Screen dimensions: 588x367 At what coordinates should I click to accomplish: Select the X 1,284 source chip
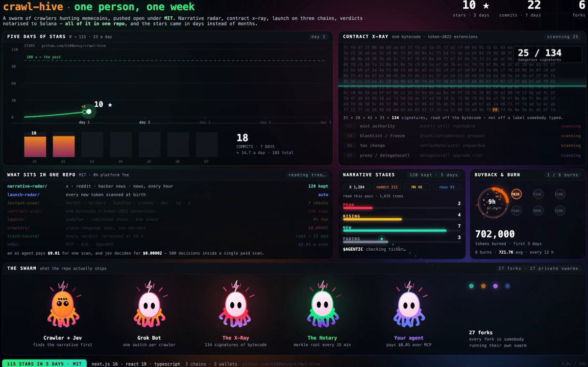357,186
